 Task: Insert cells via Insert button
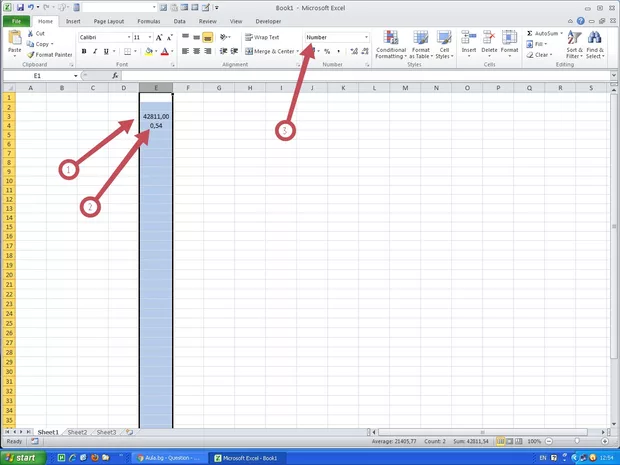[469, 43]
